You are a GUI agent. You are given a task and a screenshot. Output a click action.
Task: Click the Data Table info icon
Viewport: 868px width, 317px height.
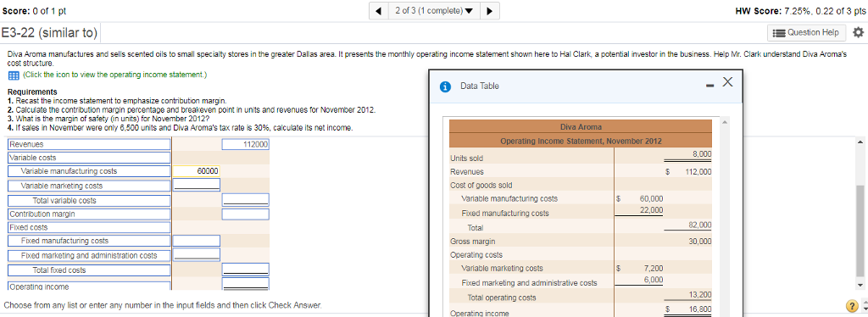tap(444, 86)
